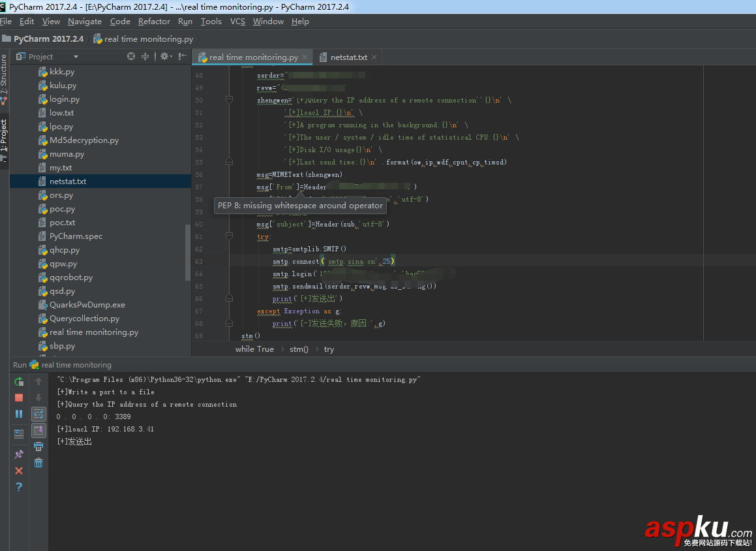Open the Help menu

tap(300, 22)
